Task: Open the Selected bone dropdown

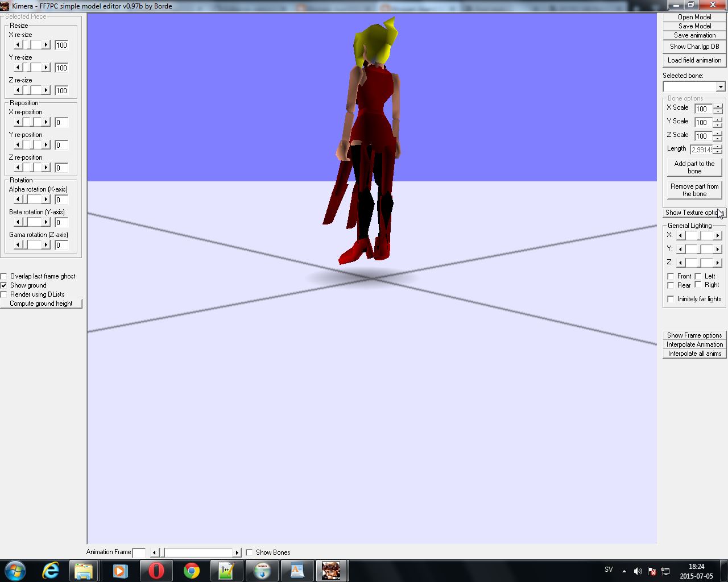Action: (721, 87)
